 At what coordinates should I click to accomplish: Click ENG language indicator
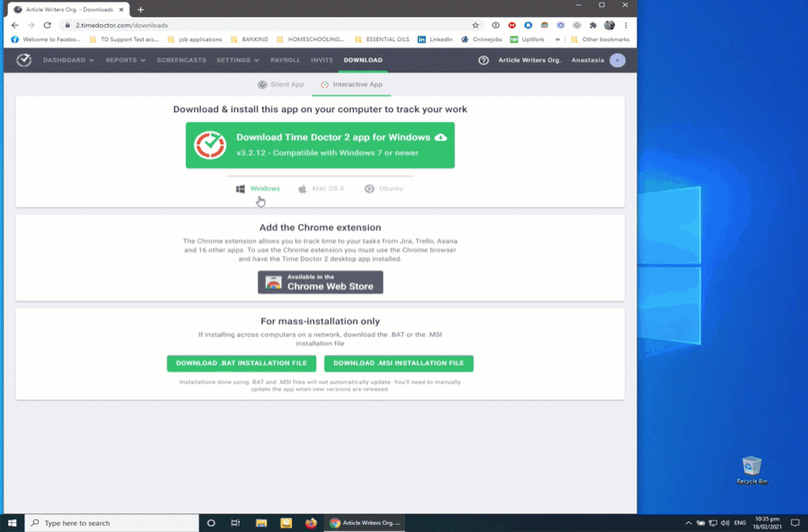(740, 523)
